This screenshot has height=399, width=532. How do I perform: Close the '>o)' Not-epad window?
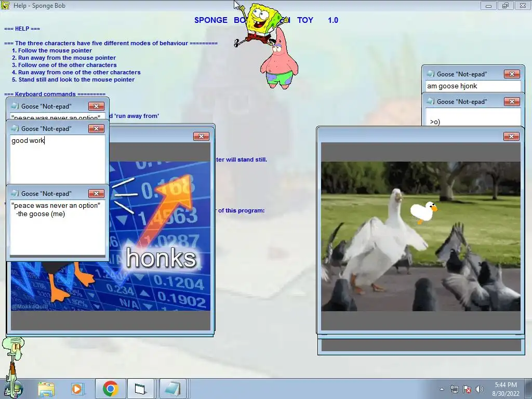point(512,101)
